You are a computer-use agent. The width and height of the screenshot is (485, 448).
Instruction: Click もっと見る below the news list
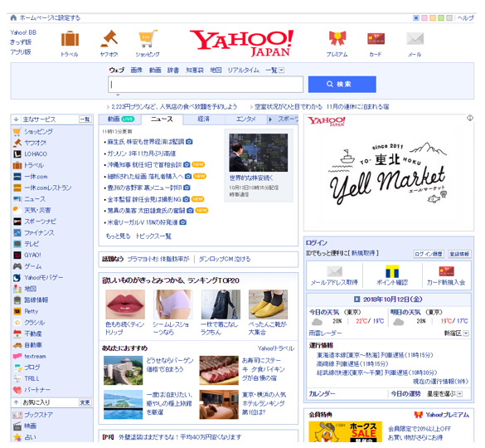pyautogui.click(x=119, y=236)
